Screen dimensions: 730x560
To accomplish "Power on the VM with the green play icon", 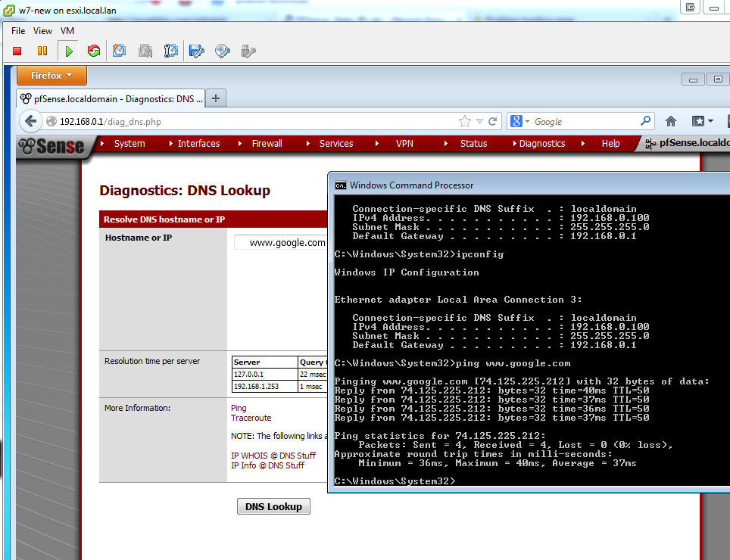I will (68, 51).
